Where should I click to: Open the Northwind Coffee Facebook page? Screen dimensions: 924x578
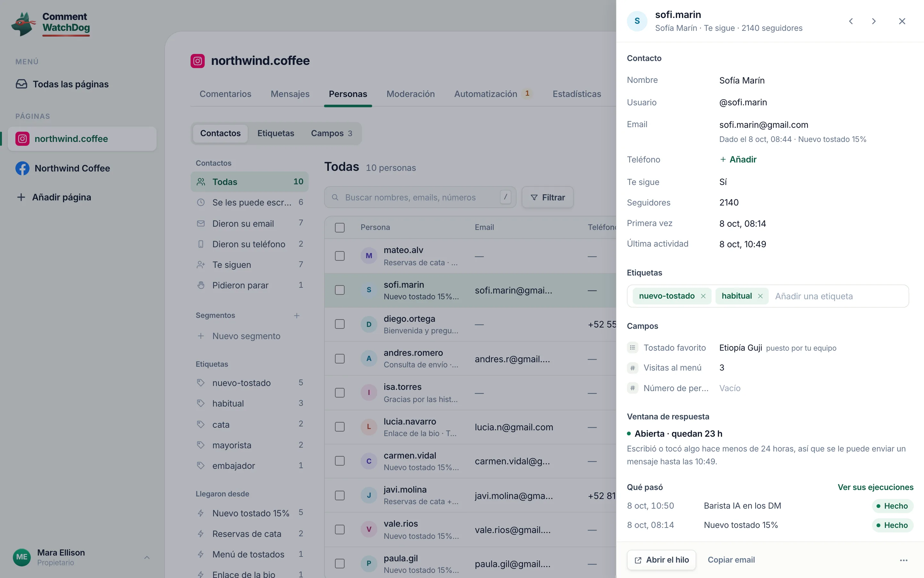click(x=82, y=168)
